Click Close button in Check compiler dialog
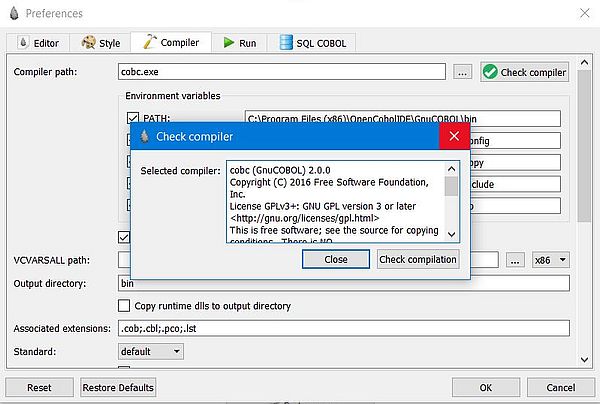600x404 pixels. pyautogui.click(x=336, y=259)
